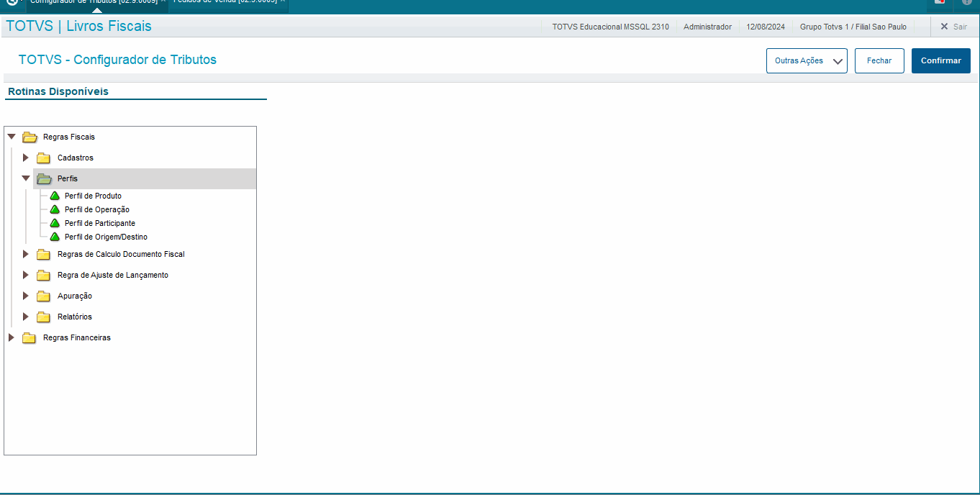
Task: Select the Perfil de Origem/Destino label
Action: [x=106, y=237]
